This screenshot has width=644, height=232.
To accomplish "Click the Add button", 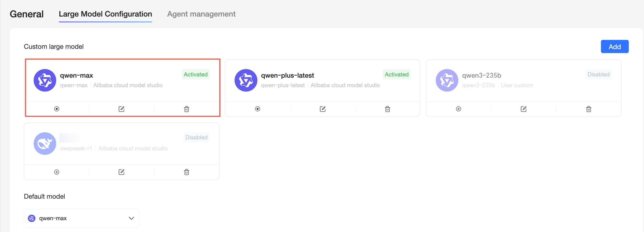I will pyautogui.click(x=615, y=46).
